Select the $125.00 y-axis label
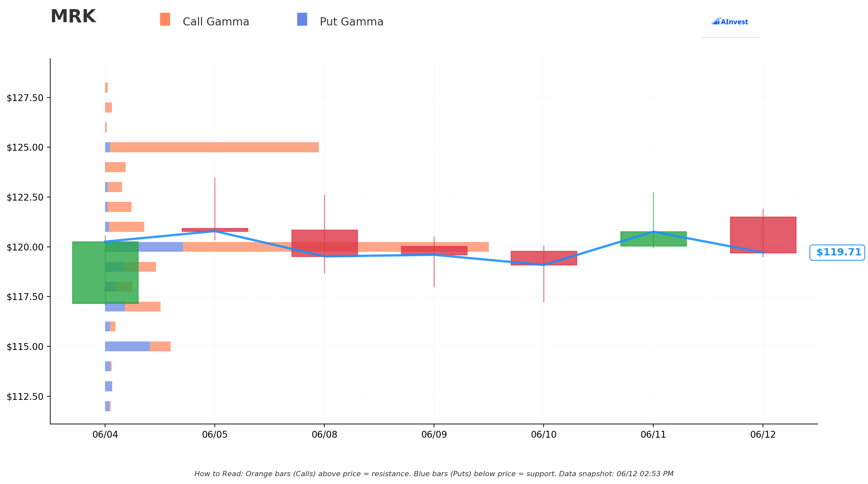The width and height of the screenshot is (868, 484). (x=25, y=147)
